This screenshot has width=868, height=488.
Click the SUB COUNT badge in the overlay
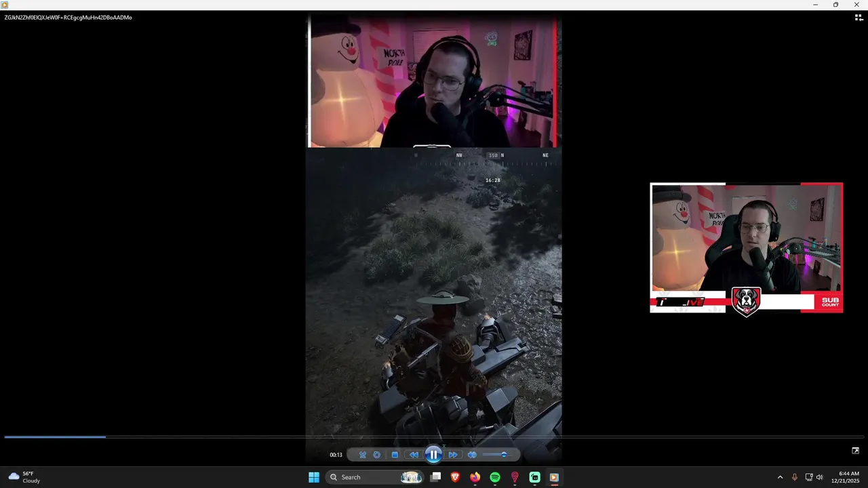(x=830, y=302)
